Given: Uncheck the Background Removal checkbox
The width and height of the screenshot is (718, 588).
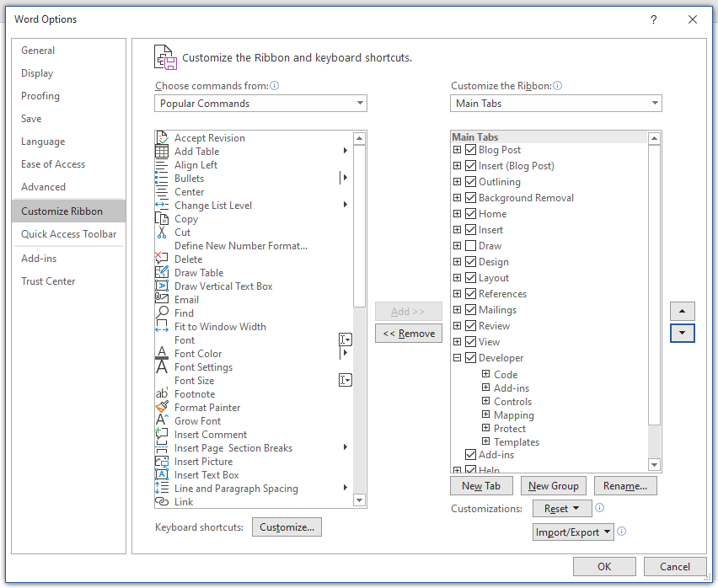Looking at the screenshot, I should (x=470, y=198).
